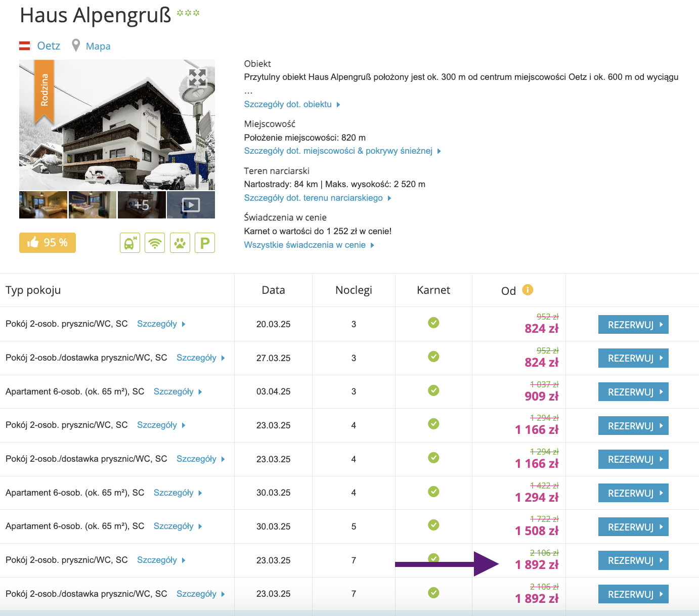Expand Szczegóły for the 03.04.25 apartment
699x616 pixels.
point(178,391)
